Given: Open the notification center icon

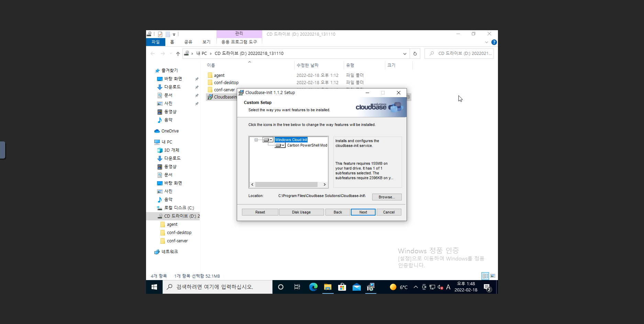Looking at the screenshot, I should coord(487,288).
